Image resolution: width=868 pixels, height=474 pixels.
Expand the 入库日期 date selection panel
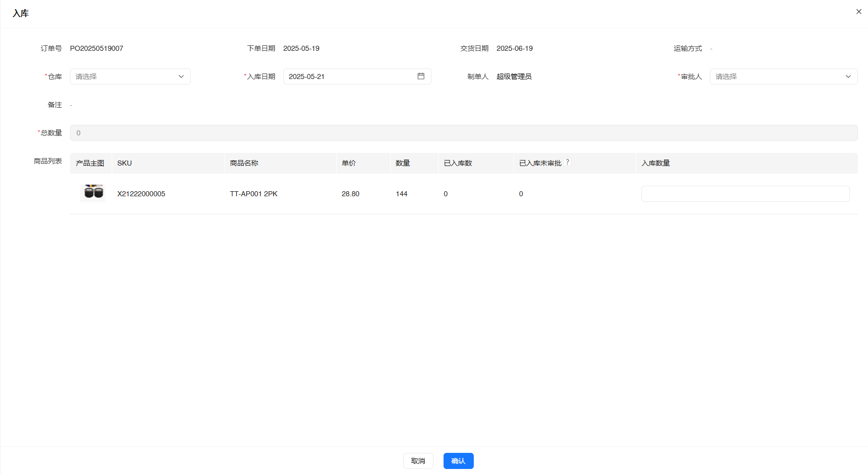click(x=352, y=76)
